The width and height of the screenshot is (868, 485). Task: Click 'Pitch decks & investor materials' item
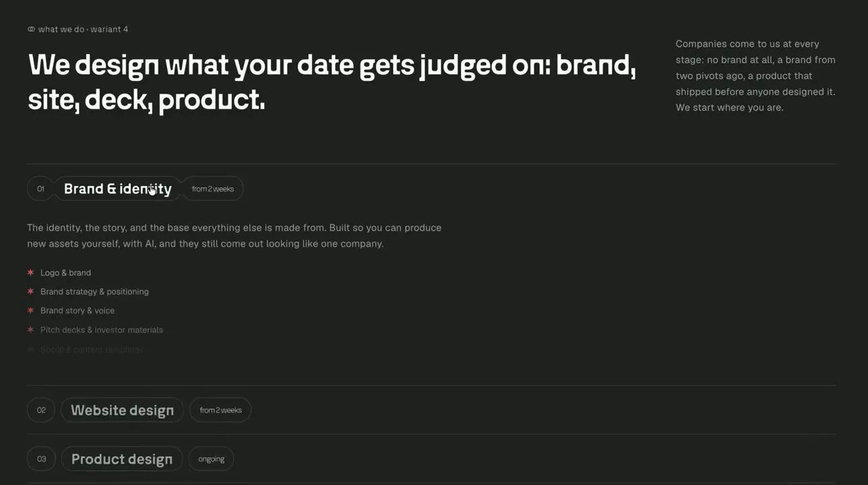(x=102, y=329)
